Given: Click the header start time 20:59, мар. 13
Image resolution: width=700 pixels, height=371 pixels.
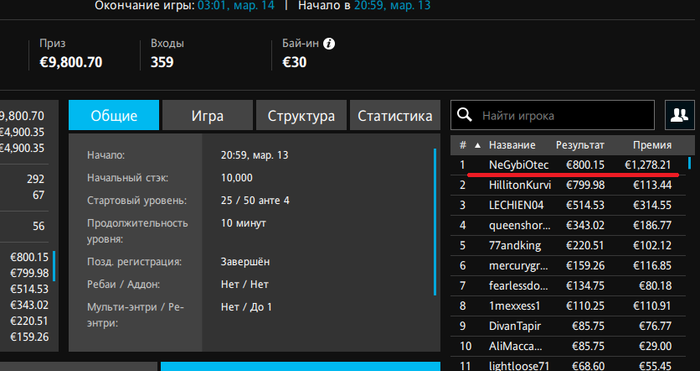Looking at the screenshot, I should [392, 6].
